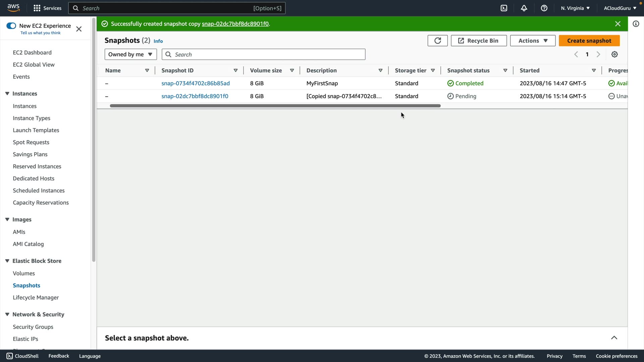The width and height of the screenshot is (644, 362).
Task: Refresh the snapshots list
Action: click(x=437, y=41)
